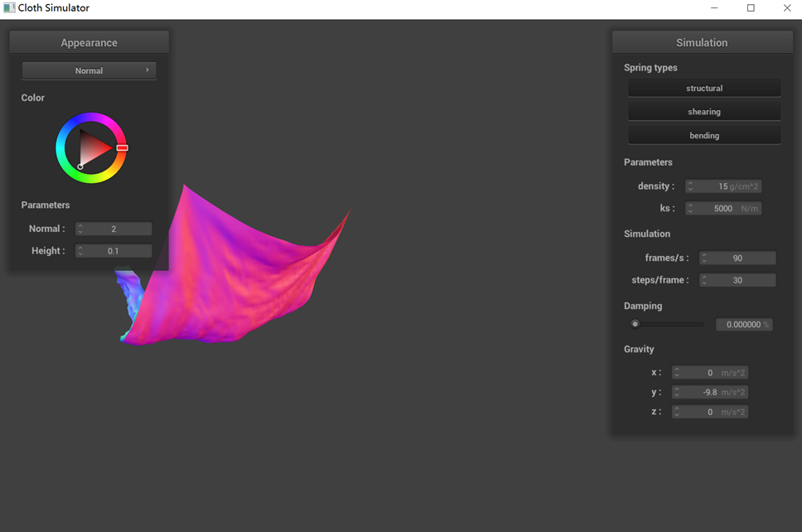Viewport: 802px width, 532px height.
Task: Open the Normal shader dropdown
Action: [x=89, y=70]
